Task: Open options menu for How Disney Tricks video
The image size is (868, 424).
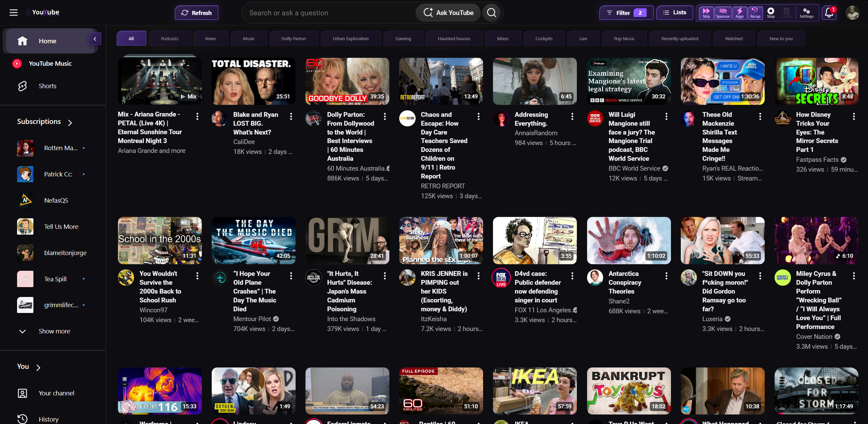Action: (x=854, y=116)
